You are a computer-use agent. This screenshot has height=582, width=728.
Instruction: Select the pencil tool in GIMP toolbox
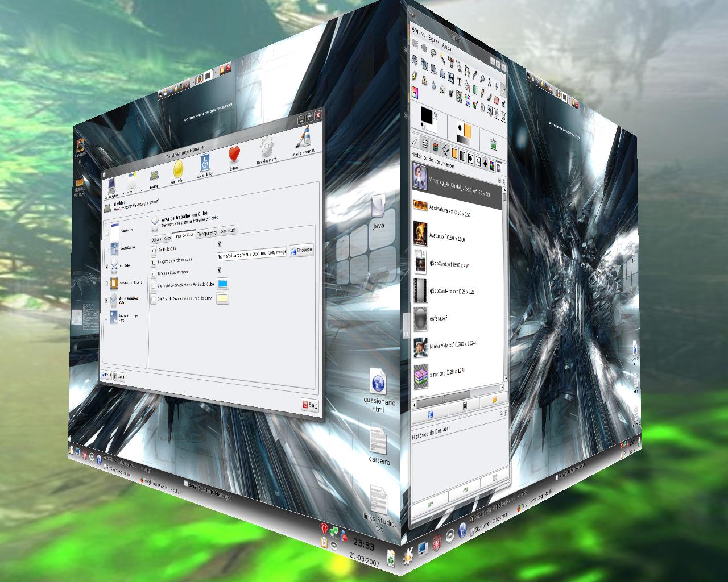[482, 93]
